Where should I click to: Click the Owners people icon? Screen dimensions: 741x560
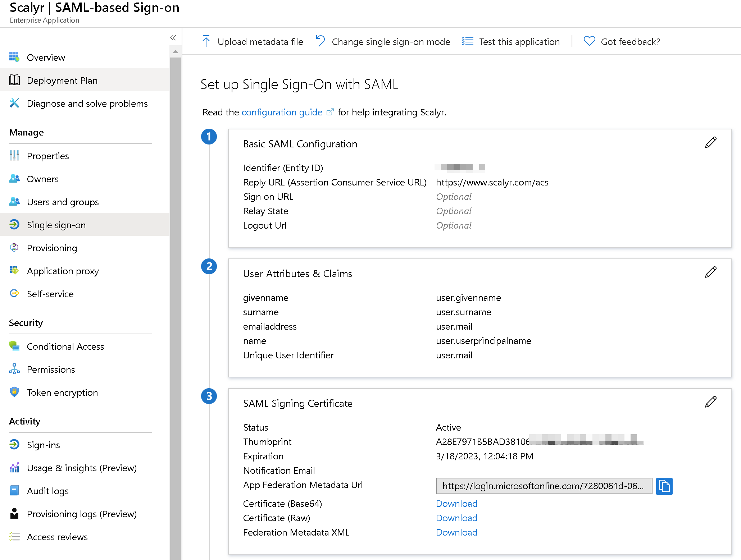pyautogui.click(x=14, y=179)
